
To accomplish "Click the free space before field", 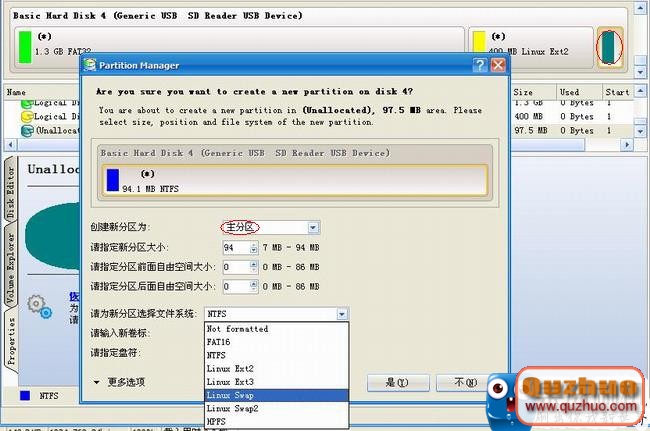I will tap(236, 267).
